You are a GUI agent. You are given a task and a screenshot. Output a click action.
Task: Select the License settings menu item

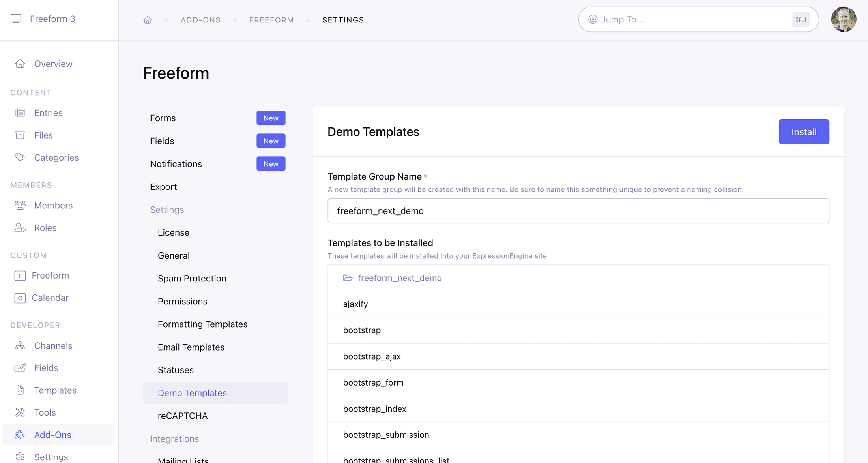[173, 232]
